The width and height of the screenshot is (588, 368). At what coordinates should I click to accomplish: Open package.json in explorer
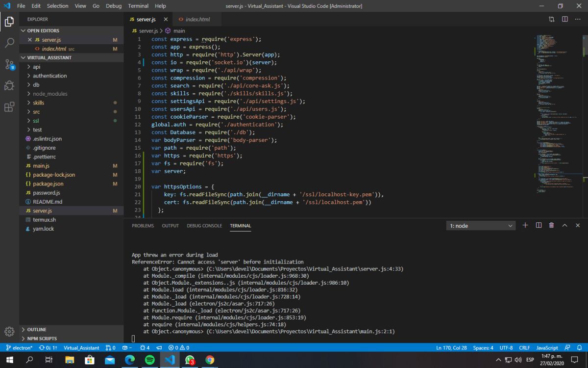point(71,184)
